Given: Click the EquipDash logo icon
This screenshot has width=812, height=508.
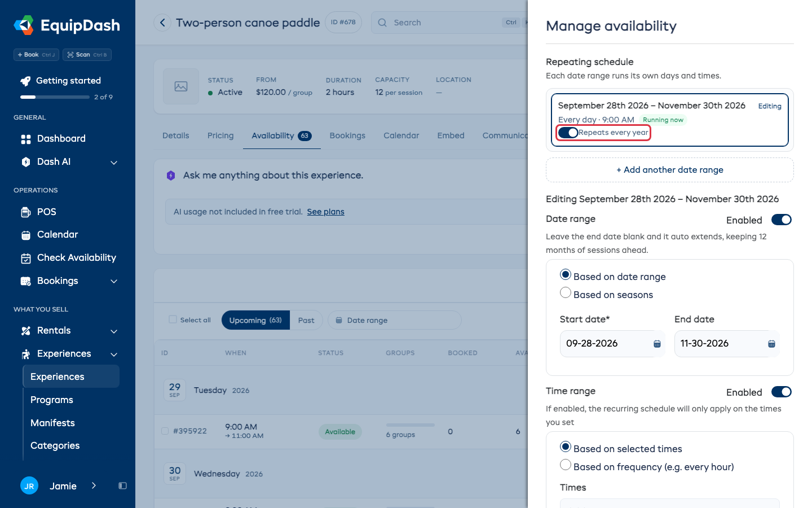Looking at the screenshot, I should [x=24, y=25].
